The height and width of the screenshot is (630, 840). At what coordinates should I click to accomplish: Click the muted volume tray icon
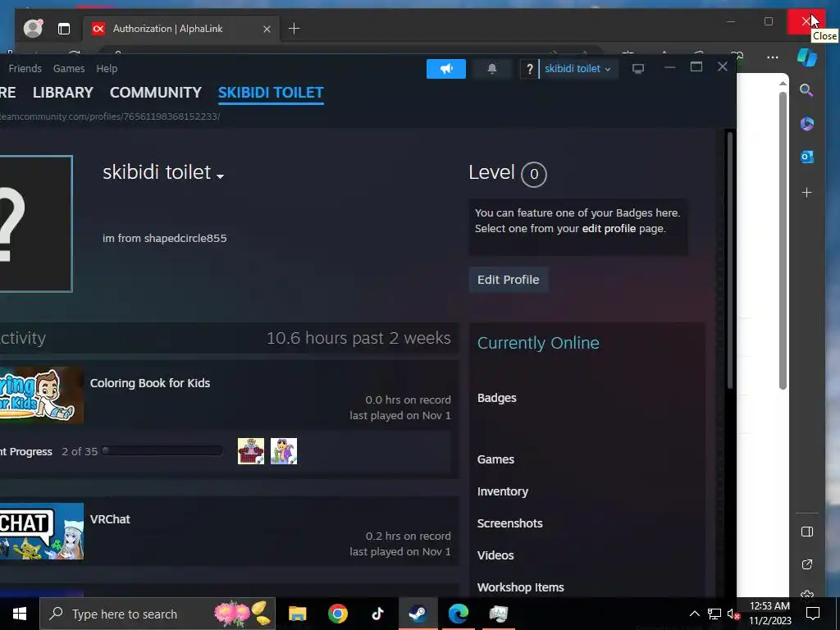coord(733,614)
